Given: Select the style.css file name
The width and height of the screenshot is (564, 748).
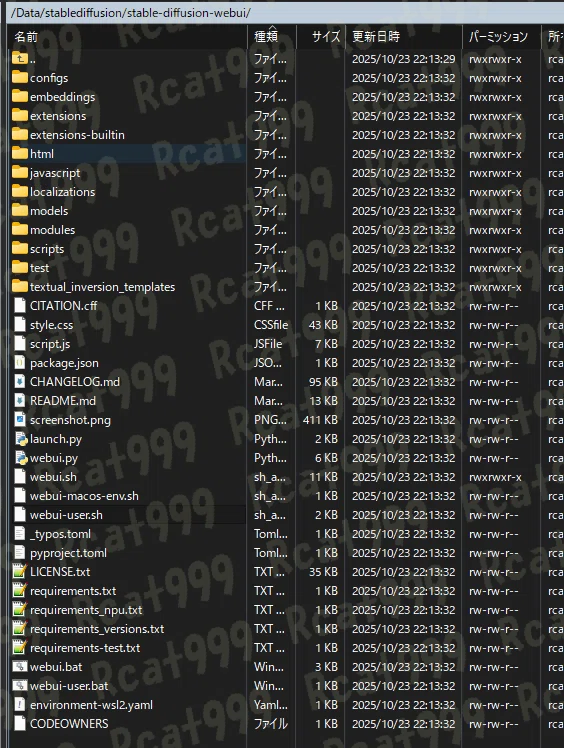Looking at the screenshot, I should [52, 325].
